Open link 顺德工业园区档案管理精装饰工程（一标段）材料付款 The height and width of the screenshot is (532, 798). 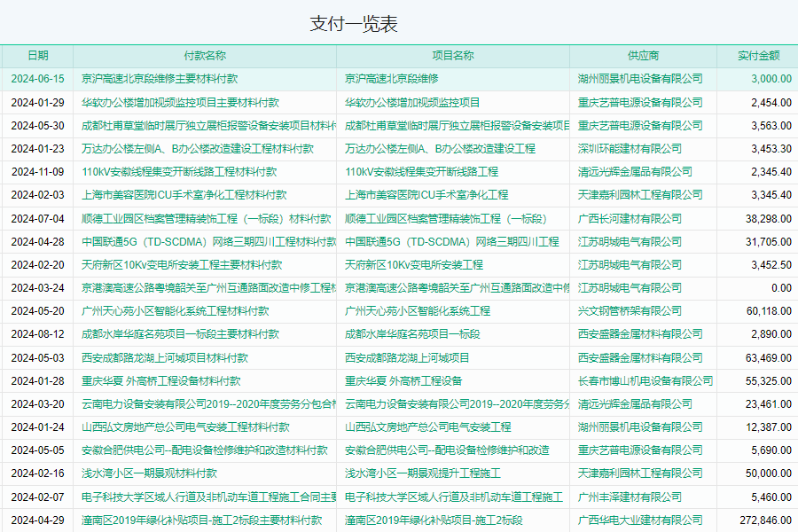(x=207, y=218)
